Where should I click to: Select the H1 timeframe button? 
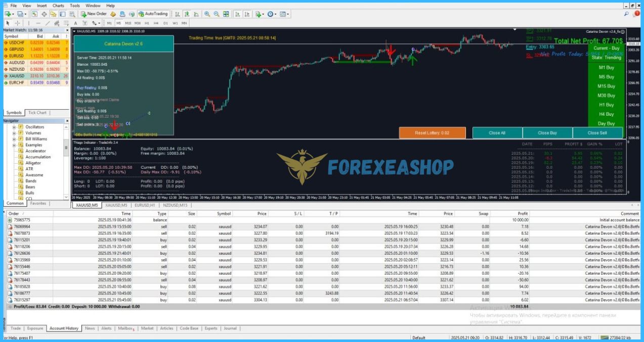(x=147, y=23)
